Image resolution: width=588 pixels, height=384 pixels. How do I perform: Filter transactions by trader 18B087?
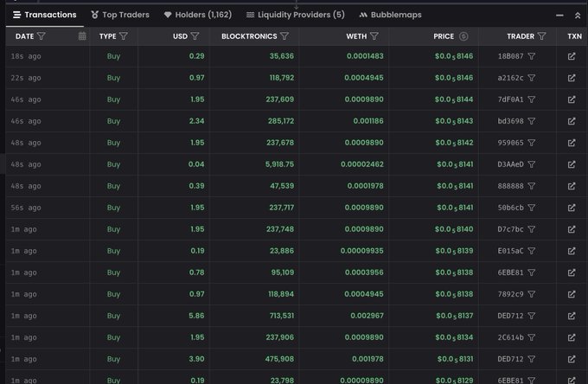[x=532, y=56]
